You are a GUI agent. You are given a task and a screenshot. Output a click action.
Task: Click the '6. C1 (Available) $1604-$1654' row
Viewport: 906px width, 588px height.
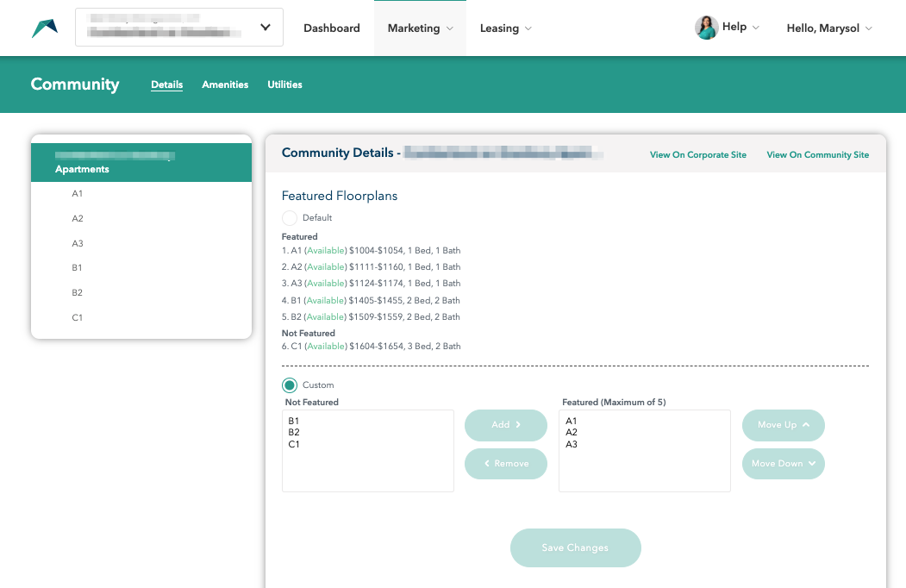(371, 347)
